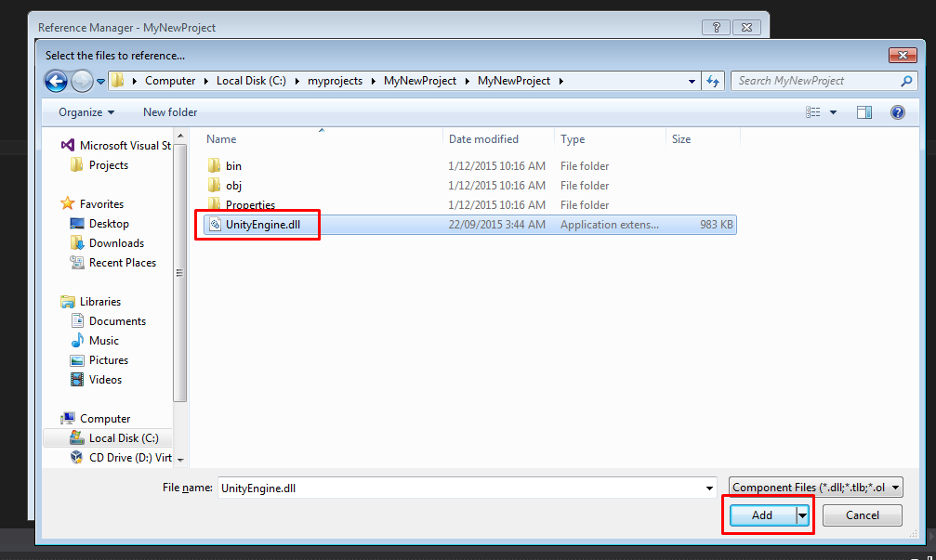This screenshot has width=936, height=560.
Task: Sort by the Size column header
Action: coord(681,139)
